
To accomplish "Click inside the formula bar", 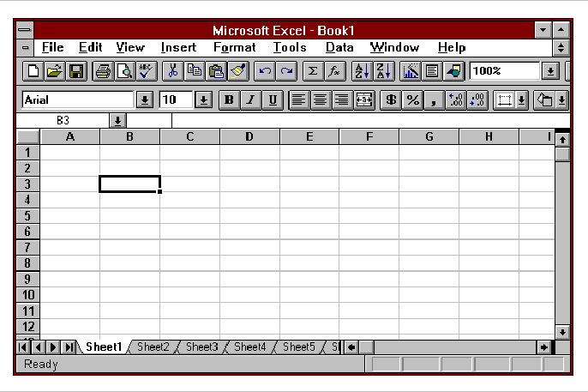I will pyautogui.click(x=370, y=121).
